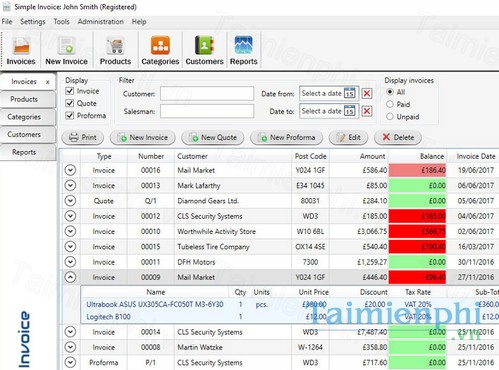
Task: Open the Tools menu
Action: 62,22
